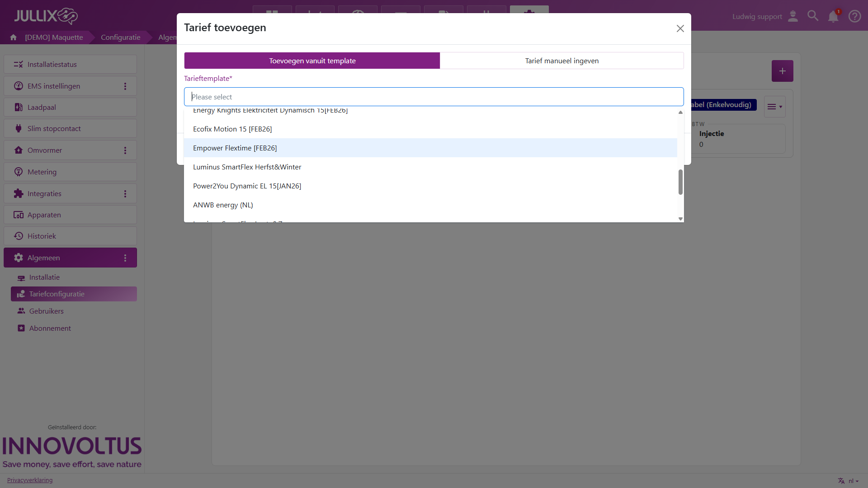
Task: Switch to Toevoegen vanuit template tab
Action: [312, 61]
